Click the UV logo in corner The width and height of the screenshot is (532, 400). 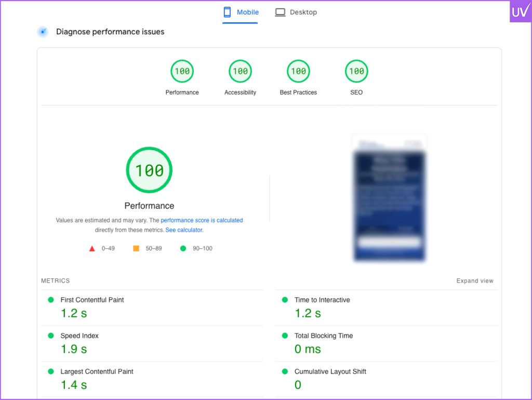[x=520, y=11]
